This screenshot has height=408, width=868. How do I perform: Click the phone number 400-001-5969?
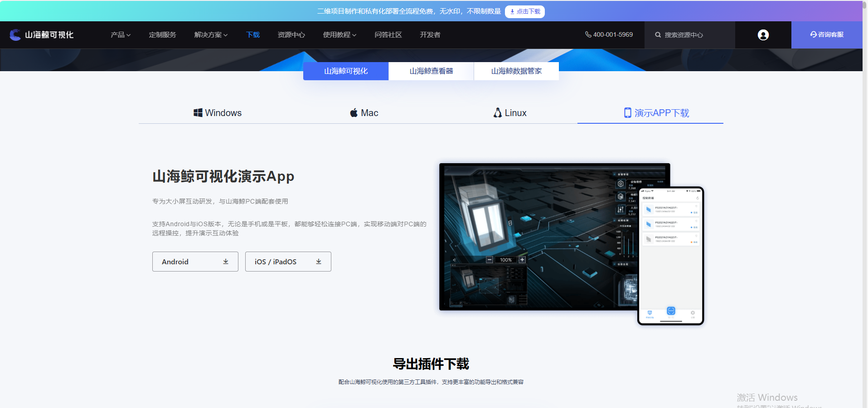[609, 34]
